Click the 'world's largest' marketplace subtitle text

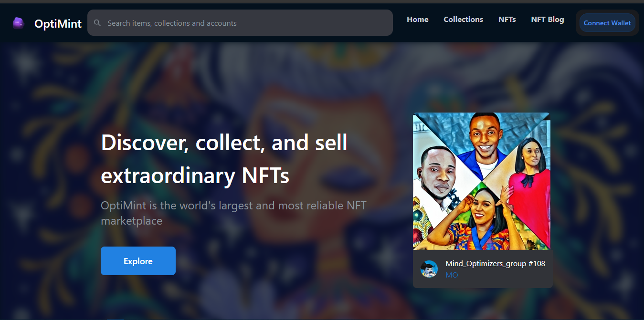coord(233,213)
